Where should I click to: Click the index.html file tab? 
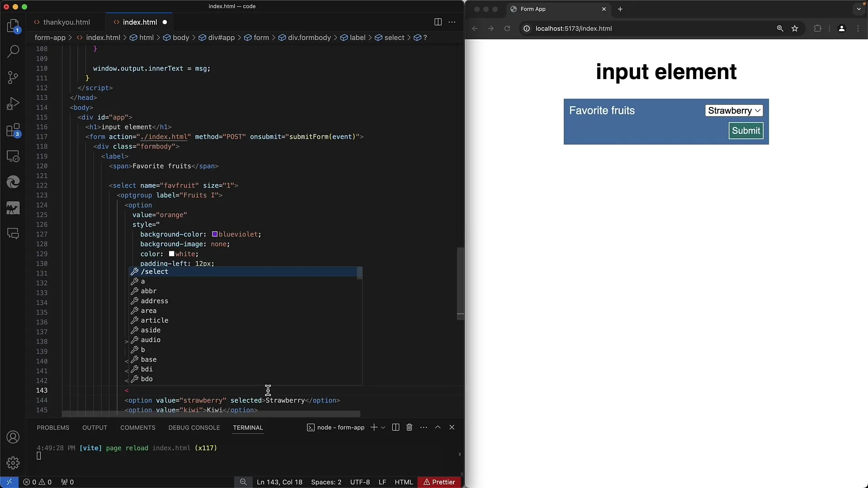[140, 22]
